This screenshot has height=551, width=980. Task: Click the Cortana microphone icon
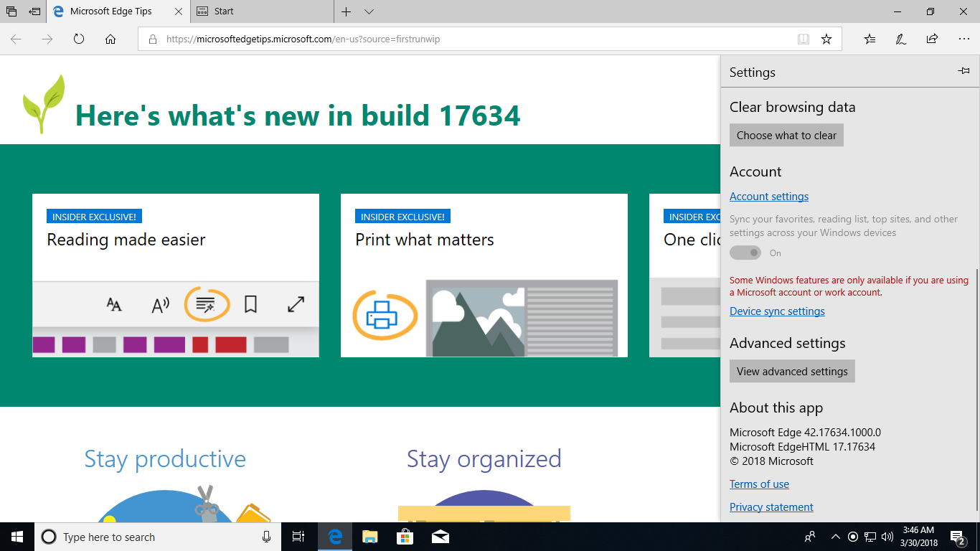click(x=266, y=537)
